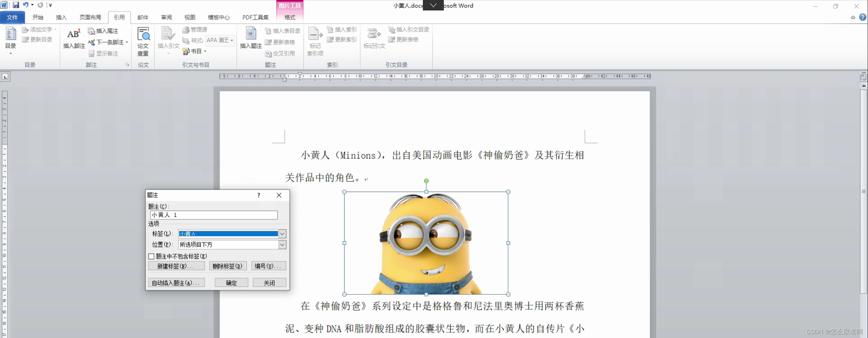Click the dark dropdown chevron in title bar
This screenshot has height=338, width=868.
click(x=433, y=5)
